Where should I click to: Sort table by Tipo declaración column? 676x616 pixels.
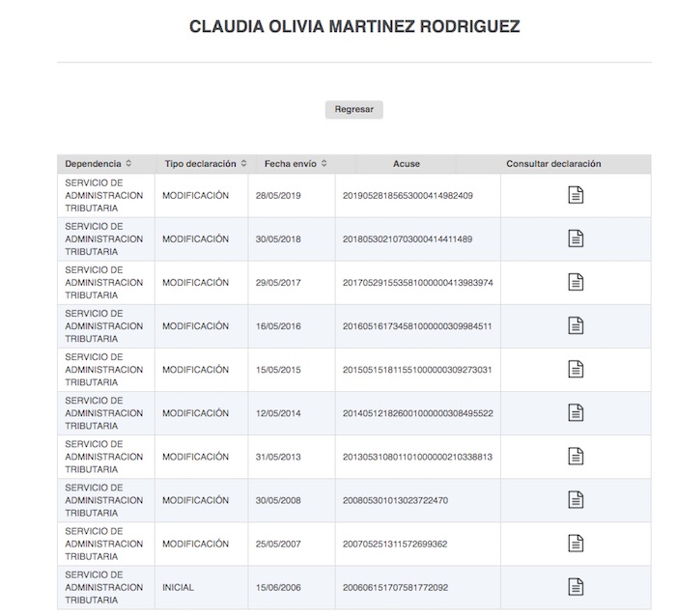coord(243,164)
